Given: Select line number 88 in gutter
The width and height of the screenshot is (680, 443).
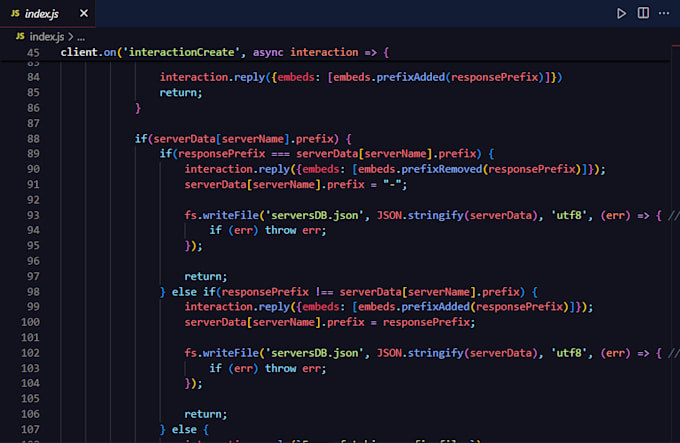Looking at the screenshot, I should 33,139.
